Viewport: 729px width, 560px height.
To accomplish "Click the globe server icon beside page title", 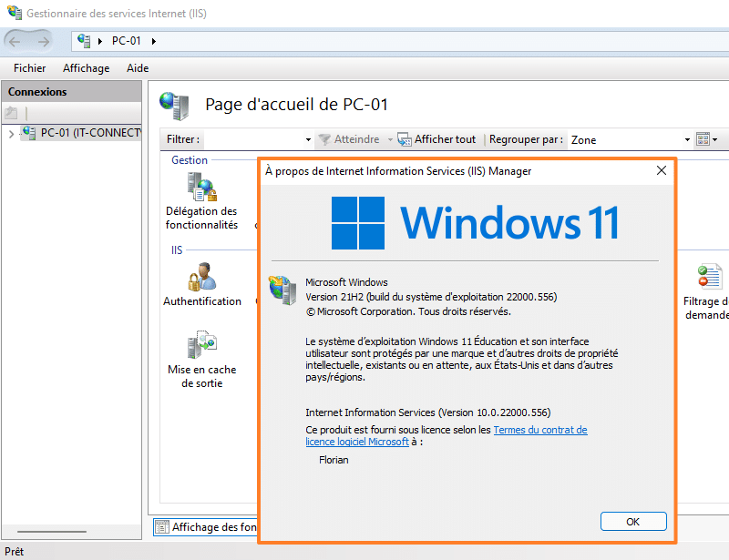I will click(174, 105).
